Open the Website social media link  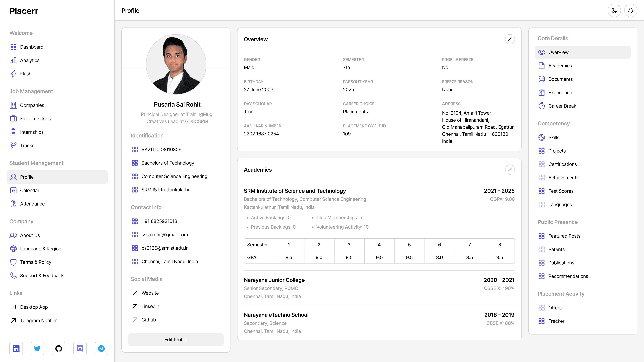pyautogui.click(x=150, y=293)
